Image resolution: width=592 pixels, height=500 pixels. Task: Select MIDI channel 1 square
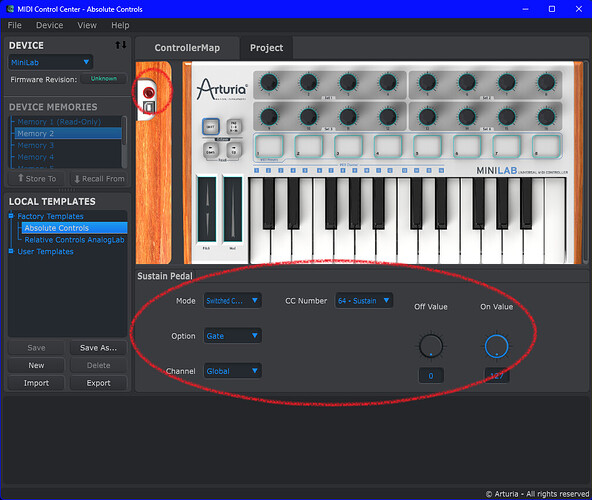tap(257, 171)
